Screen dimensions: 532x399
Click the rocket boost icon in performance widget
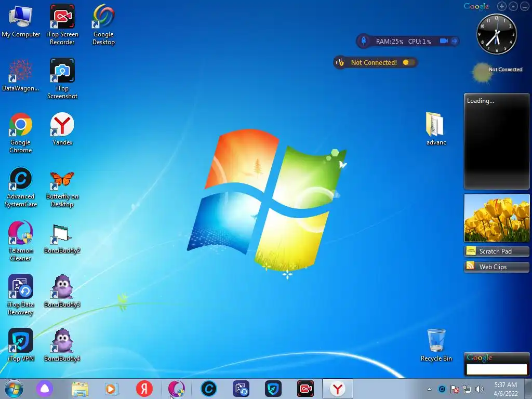363,41
